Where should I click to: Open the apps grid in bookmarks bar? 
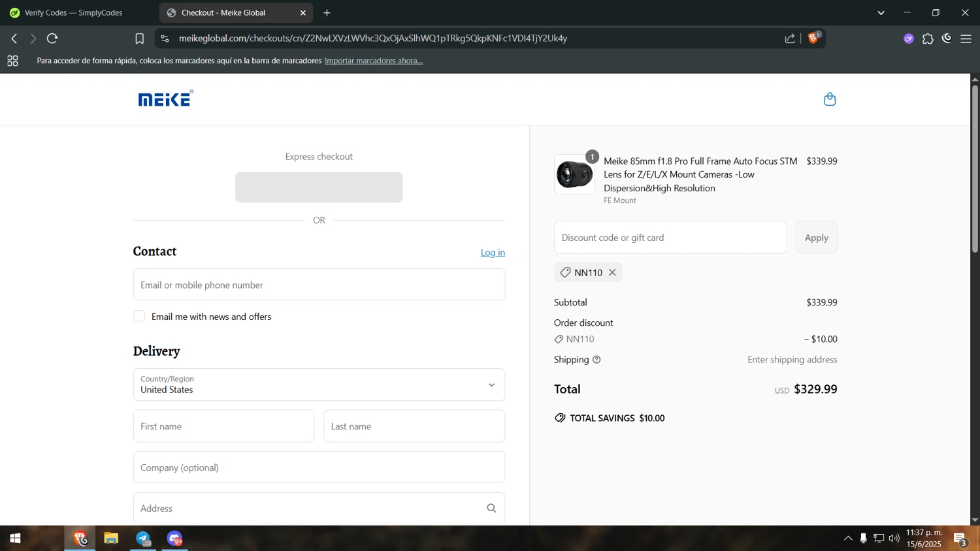point(12,61)
